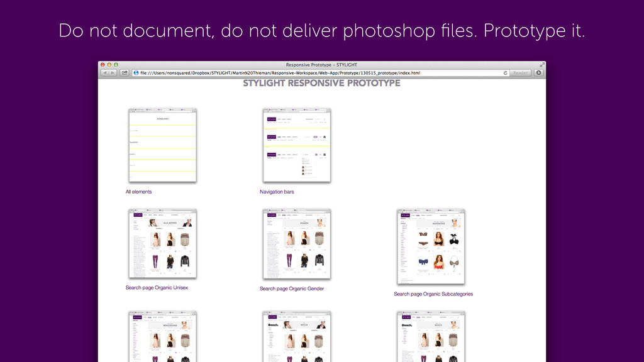Select the Organic Unisex search page thumbnail
This screenshot has width=644, height=362.
[x=163, y=244]
